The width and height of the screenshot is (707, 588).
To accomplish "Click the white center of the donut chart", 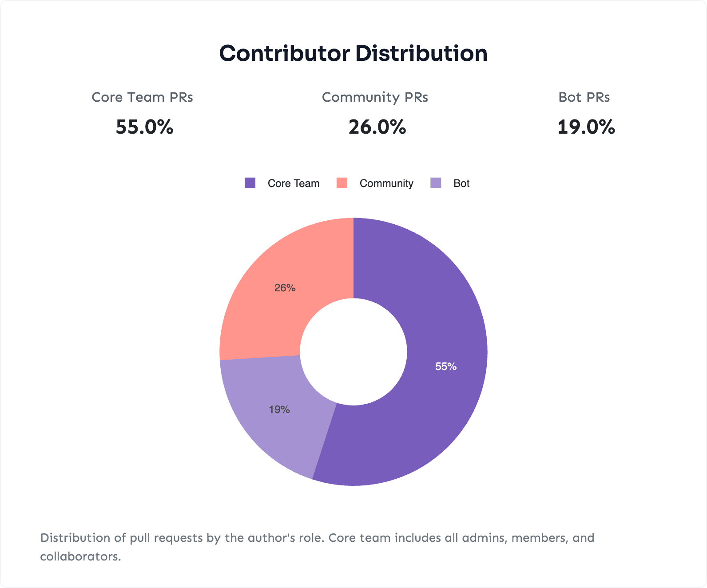I will pos(353,352).
